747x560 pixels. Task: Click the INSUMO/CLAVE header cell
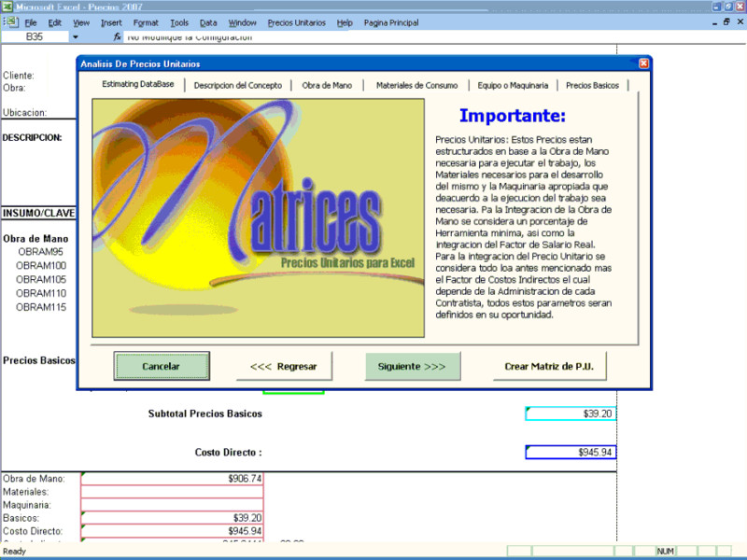point(38,213)
